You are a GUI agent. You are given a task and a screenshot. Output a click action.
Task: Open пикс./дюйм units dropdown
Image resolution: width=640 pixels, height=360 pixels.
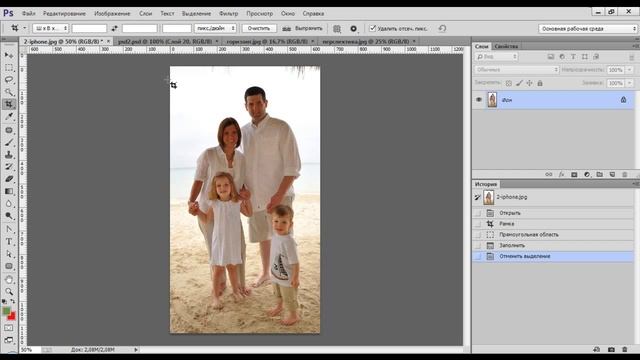pos(215,29)
